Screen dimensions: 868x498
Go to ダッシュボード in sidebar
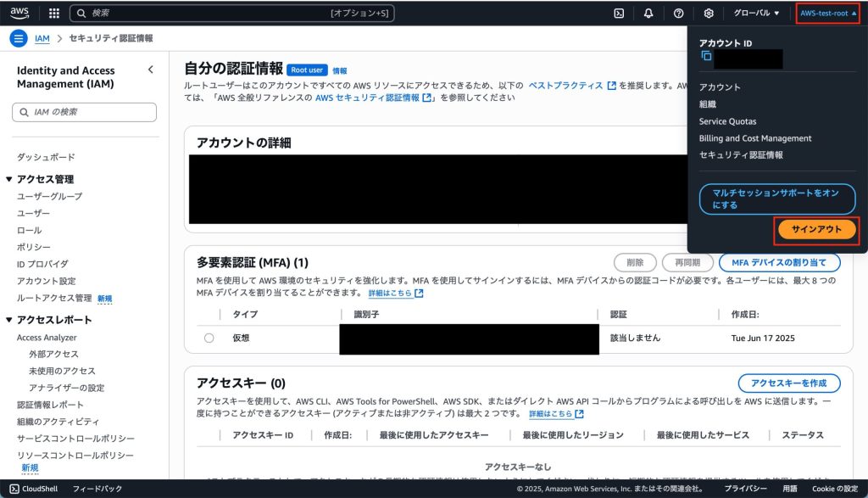point(46,157)
